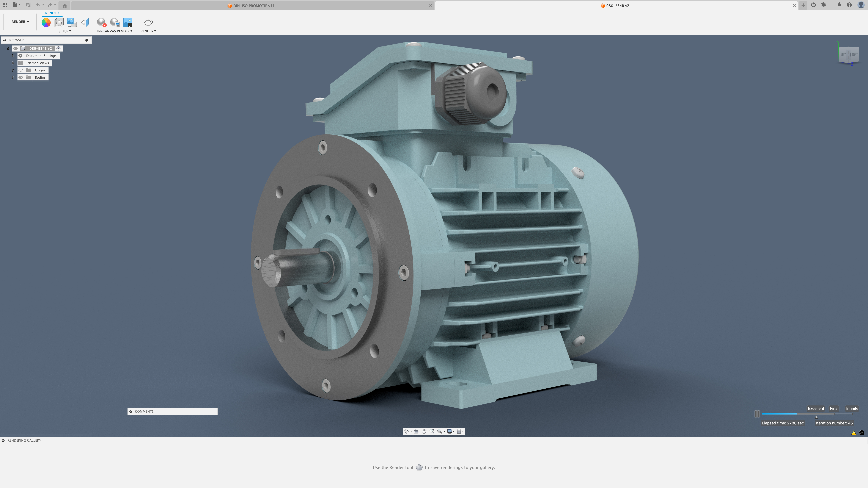Click the Zoom Window fit tool
Screen dimensions: 868x488
tap(440, 431)
